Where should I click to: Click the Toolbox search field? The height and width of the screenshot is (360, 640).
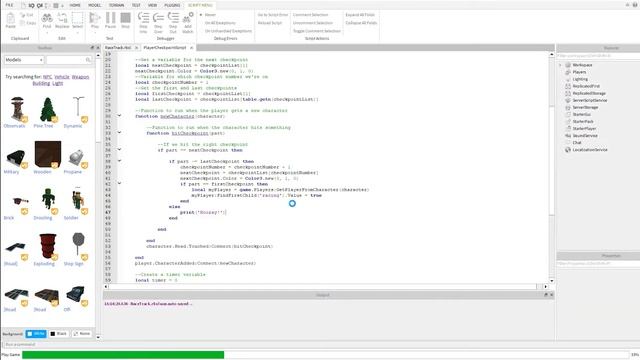point(69,60)
